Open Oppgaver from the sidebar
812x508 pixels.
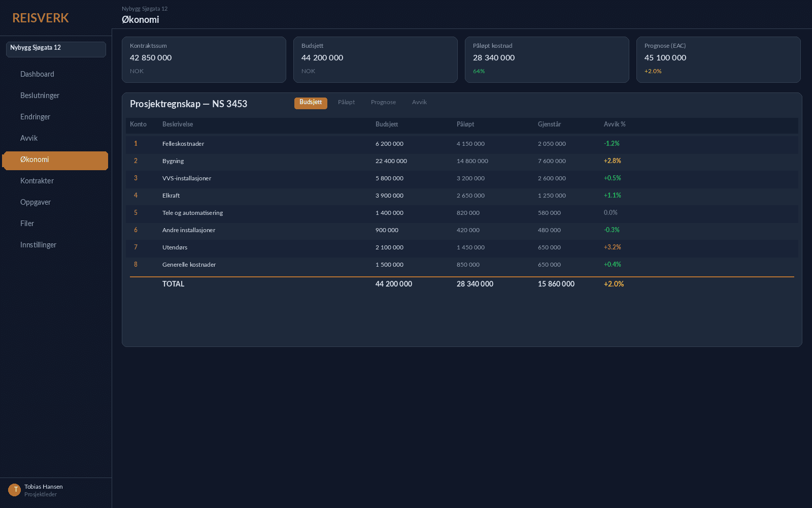(35, 202)
